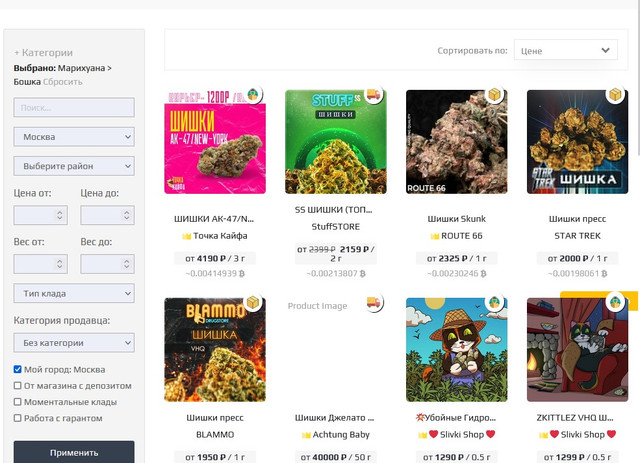The image size is (640, 463).
Task: Click the crown icon beside Achtung Baby
Action: (306, 435)
